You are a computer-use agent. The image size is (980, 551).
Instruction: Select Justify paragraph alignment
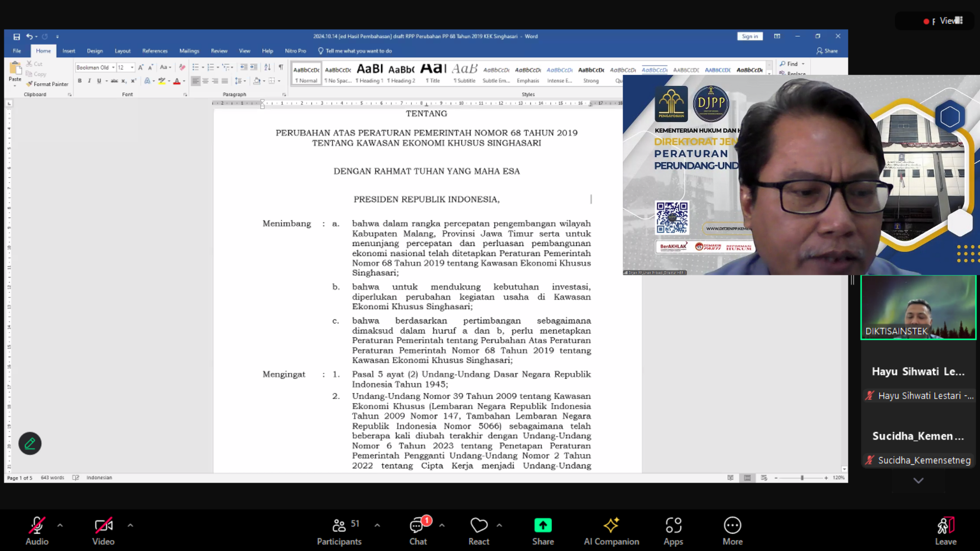pos(225,81)
